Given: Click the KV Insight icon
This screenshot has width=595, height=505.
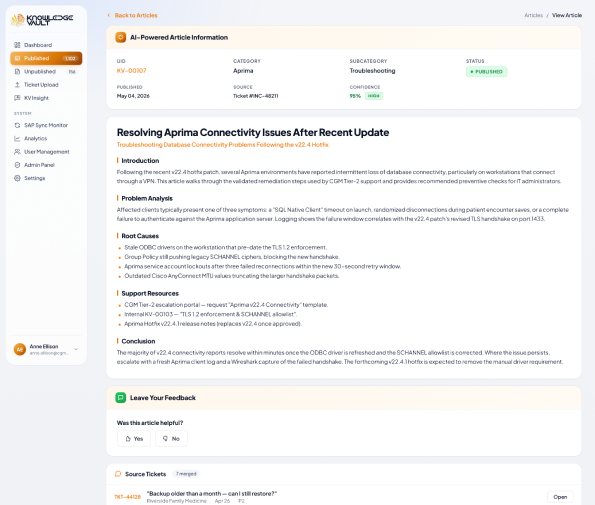Looking at the screenshot, I should 17,98.
